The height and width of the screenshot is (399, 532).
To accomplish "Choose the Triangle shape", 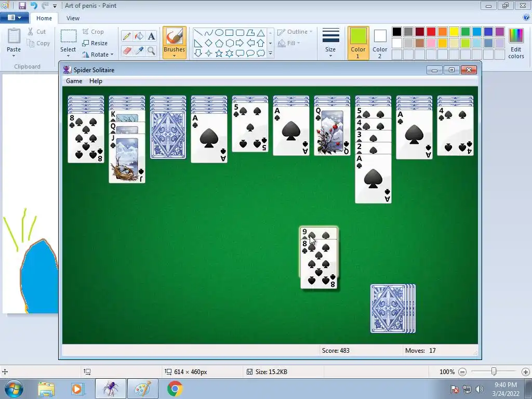I will [261, 33].
